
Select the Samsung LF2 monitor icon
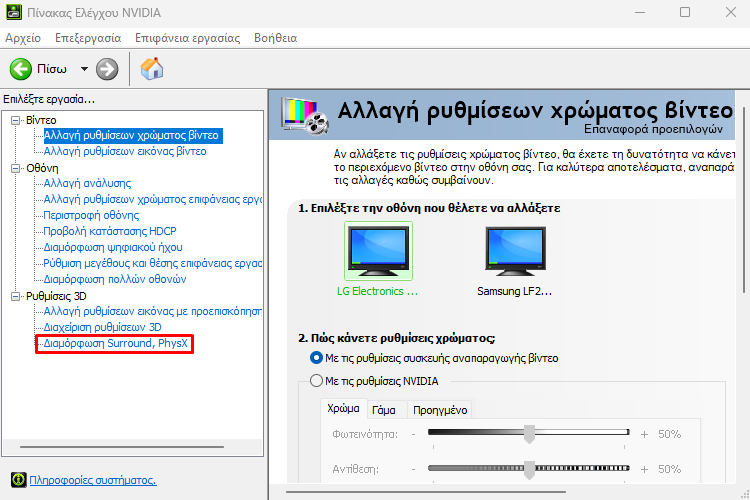515,251
